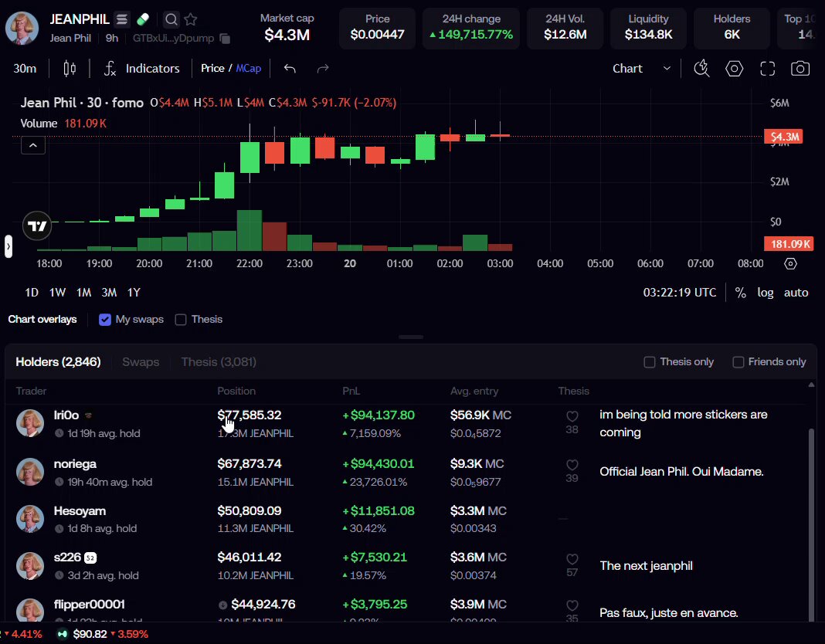Toggle the percent scale option
The height and width of the screenshot is (644, 825).
point(740,293)
